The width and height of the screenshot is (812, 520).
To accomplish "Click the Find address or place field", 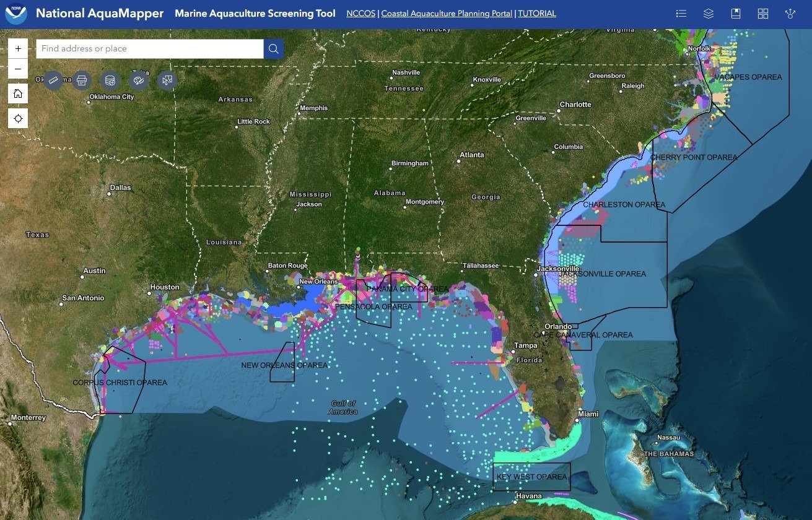I will pyautogui.click(x=149, y=49).
